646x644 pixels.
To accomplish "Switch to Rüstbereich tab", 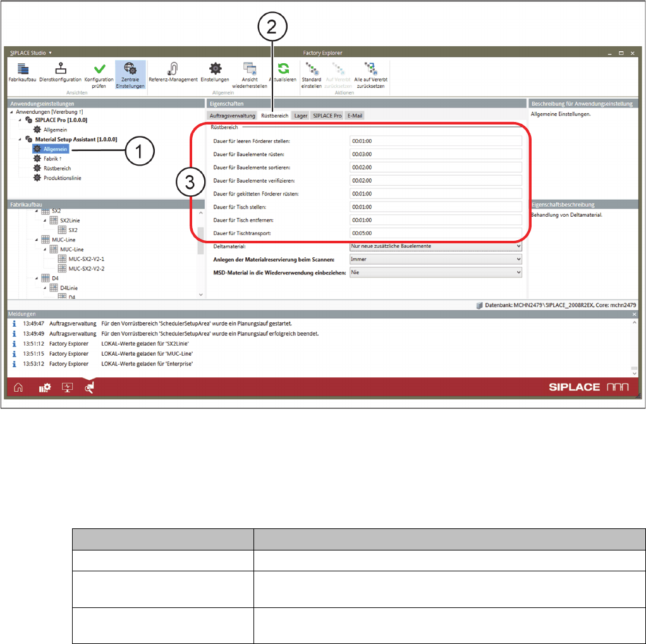I will pyautogui.click(x=275, y=116).
